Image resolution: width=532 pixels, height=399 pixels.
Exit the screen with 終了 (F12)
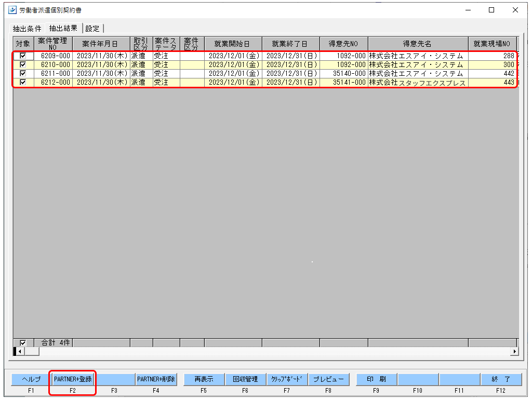click(x=501, y=379)
